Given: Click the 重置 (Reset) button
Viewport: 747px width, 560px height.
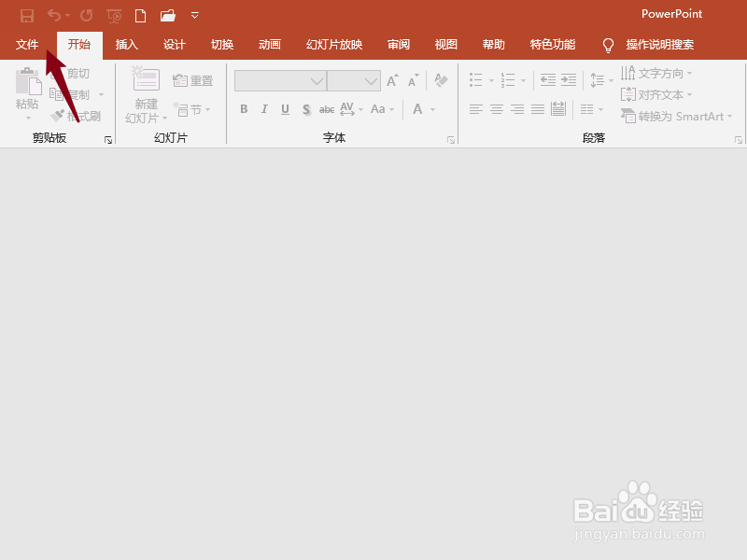Looking at the screenshot, I should [x=192, y=80].
